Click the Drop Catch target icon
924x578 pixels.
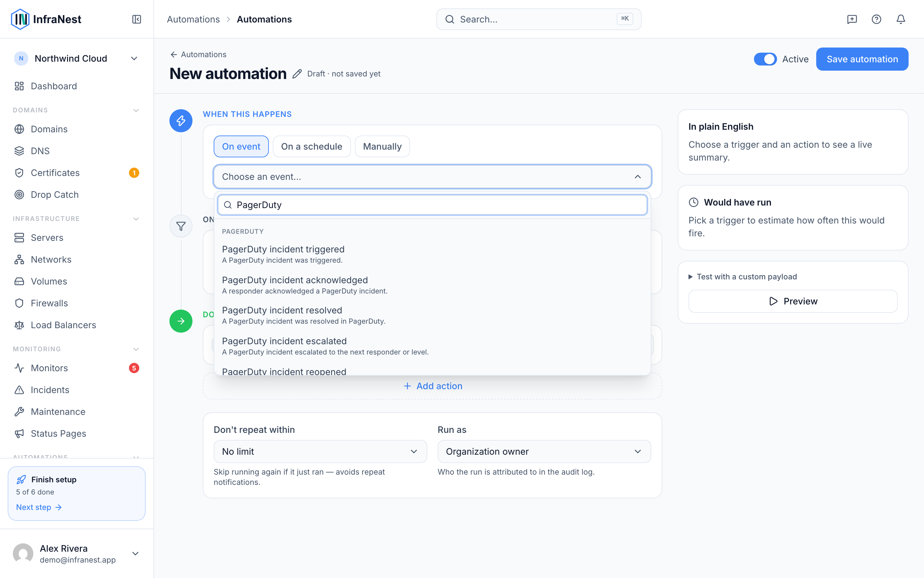19,195
